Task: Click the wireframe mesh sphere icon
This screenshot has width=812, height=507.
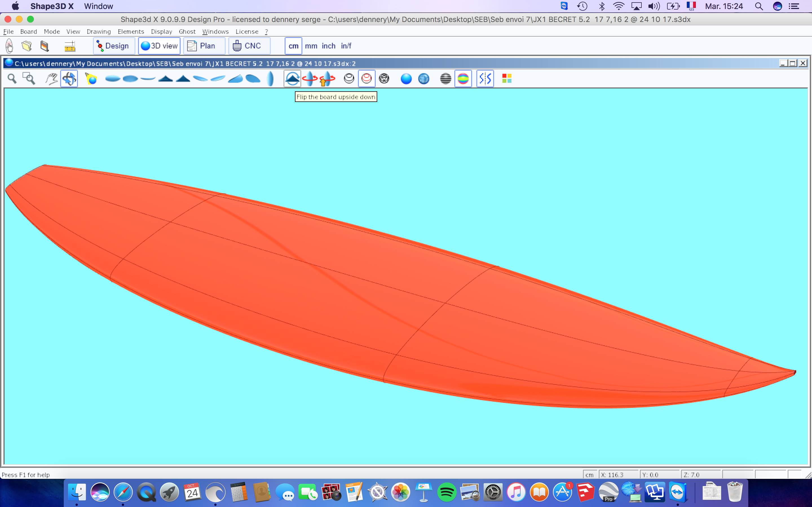Action: pyautogui.click(x=384, y=79)
